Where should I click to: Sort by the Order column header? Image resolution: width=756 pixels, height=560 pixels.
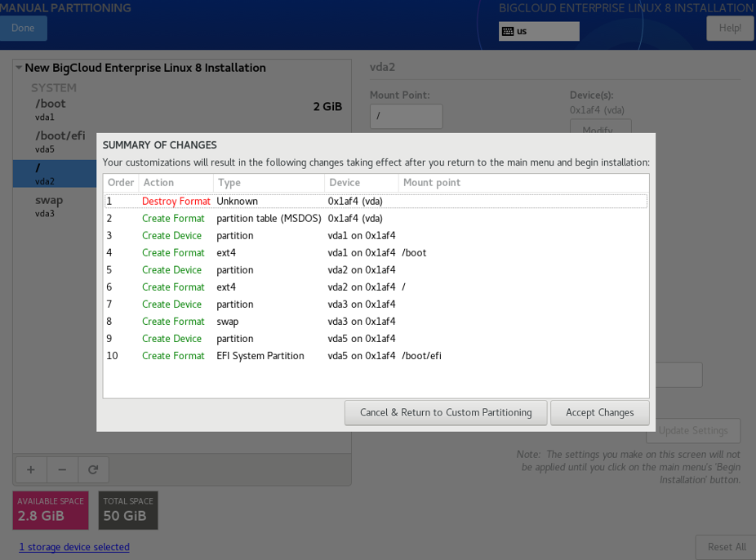121,183
